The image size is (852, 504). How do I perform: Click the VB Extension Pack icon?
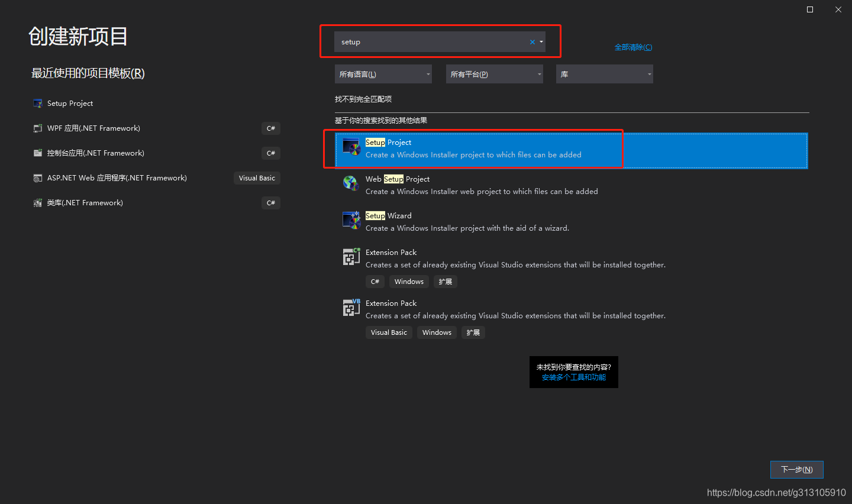click(351, 308)
